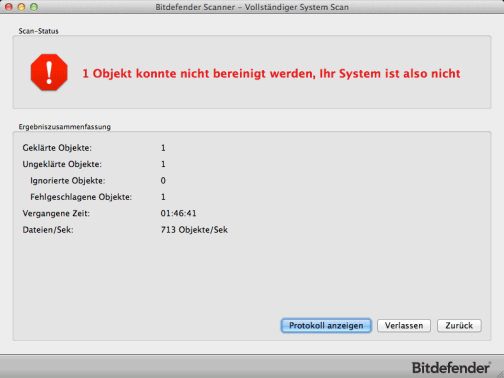Click the elapsed time value 01:46:41
This screenshot has height=378, width=504.
178,213
